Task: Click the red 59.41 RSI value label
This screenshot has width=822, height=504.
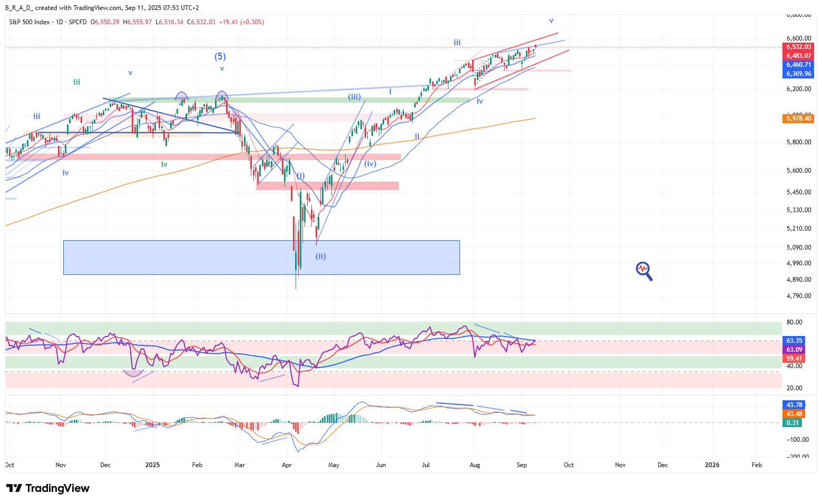Action: coord(794,359)
